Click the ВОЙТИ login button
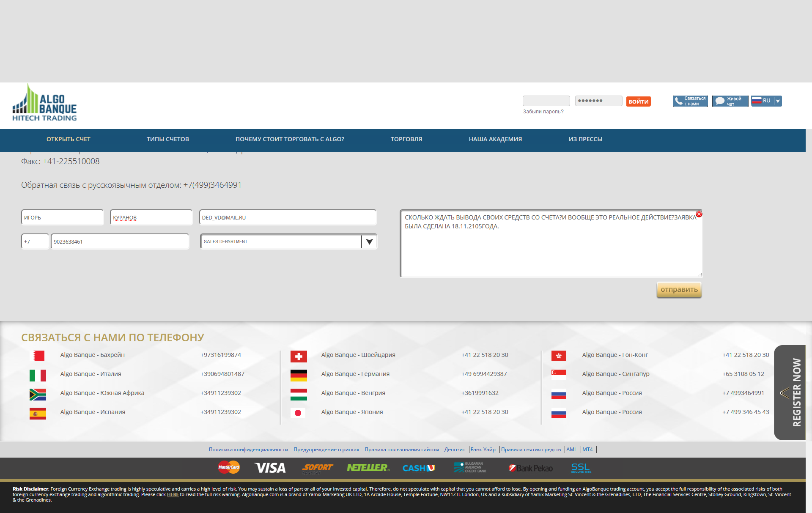The width and height of the screenshot is (812, 513). [639, 102]
